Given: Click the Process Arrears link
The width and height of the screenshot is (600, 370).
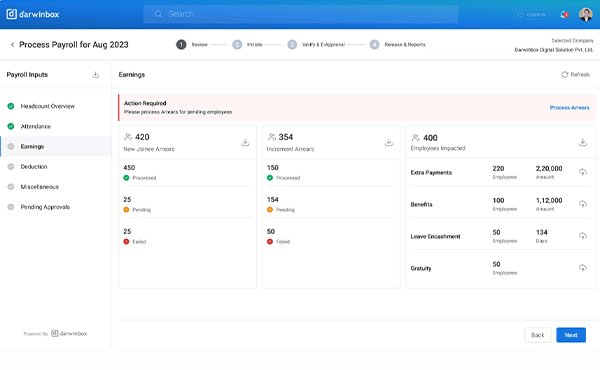Looking at the screenshot, I should tap(569, 108).
